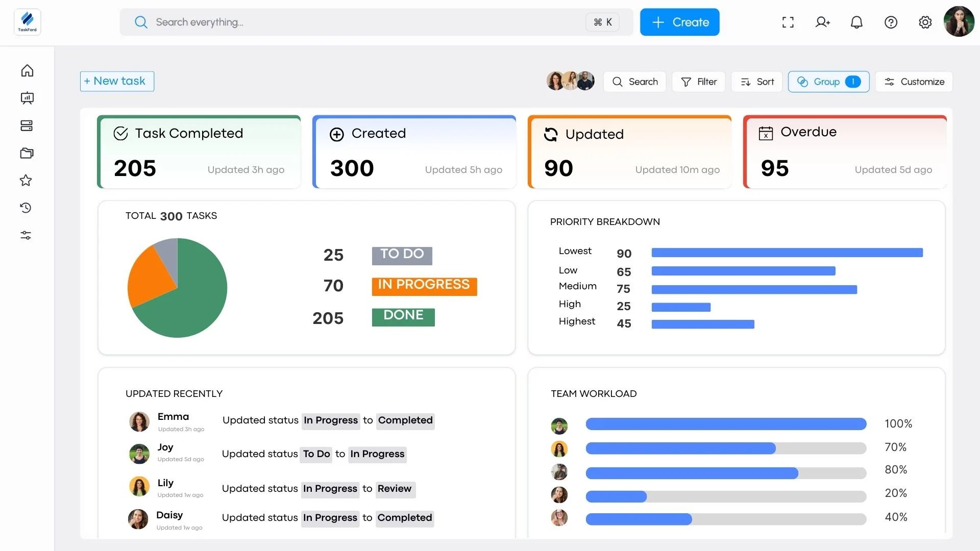The width and height of the screenshot is (980, 551).
Task: Click the presentation dashboard sidebar icon
Action: point(27,98)
